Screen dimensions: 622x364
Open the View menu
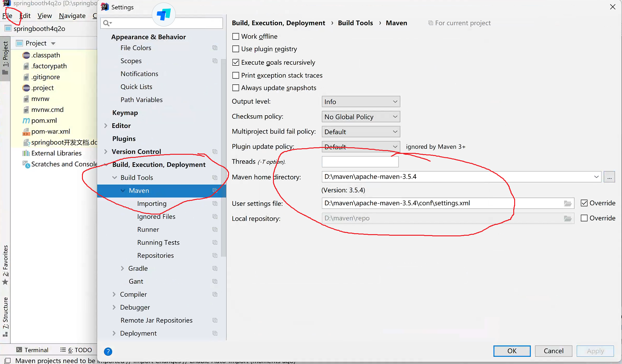[x=45, y=16]
